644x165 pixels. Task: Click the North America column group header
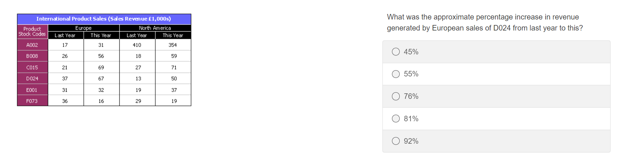[155, 28]
